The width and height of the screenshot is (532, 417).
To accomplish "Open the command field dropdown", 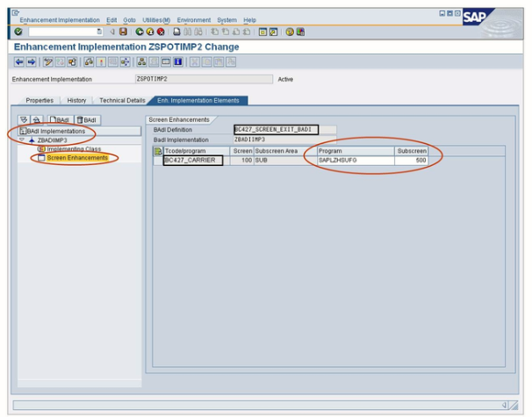I will 99,32.
